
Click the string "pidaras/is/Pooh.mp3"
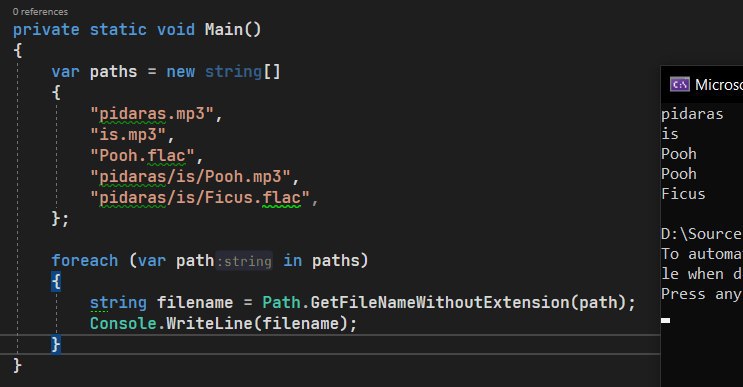[190, 177]
